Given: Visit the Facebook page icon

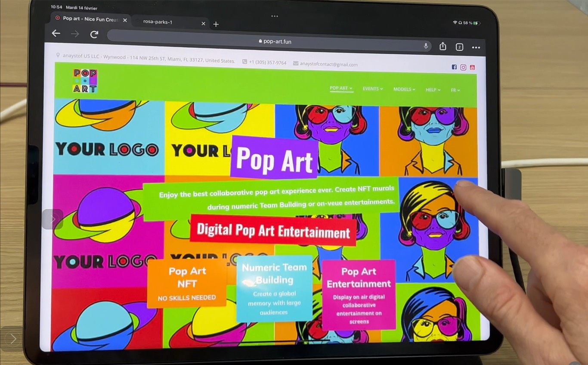Looking at the screenshot, I should click(454, 67).
